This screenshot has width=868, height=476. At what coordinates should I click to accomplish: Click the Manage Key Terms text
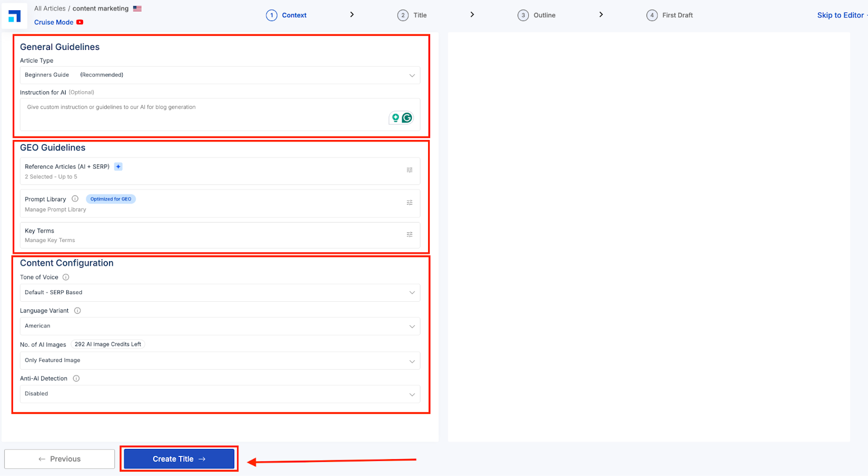(x=50, y=240)
